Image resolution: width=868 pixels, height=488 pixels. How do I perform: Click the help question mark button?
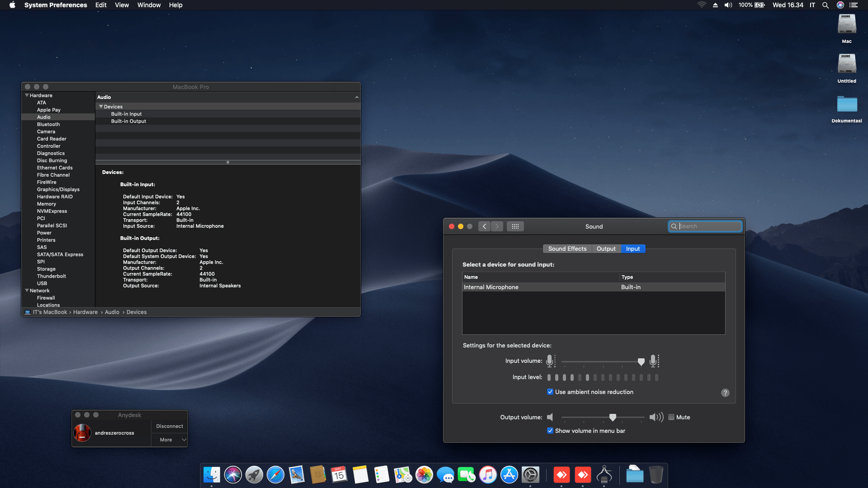725,393
